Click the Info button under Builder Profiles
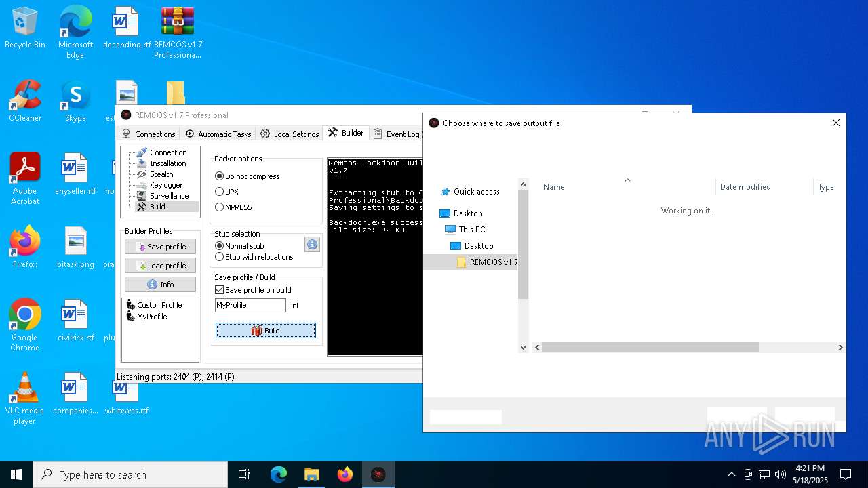This screenshot has height=488, width=868. point(160,285)
